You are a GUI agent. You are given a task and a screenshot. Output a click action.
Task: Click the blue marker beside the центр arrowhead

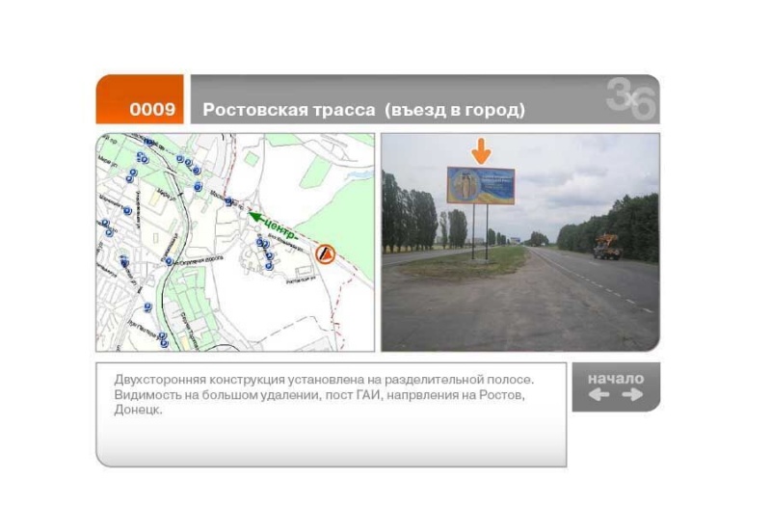click(x=229, y=202)
